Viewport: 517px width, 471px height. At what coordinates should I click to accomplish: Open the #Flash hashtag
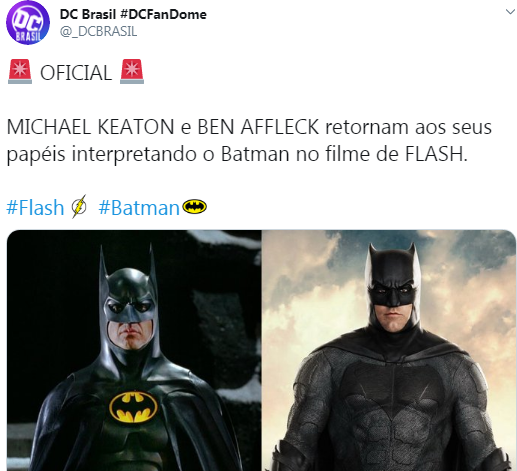point(35,207)
